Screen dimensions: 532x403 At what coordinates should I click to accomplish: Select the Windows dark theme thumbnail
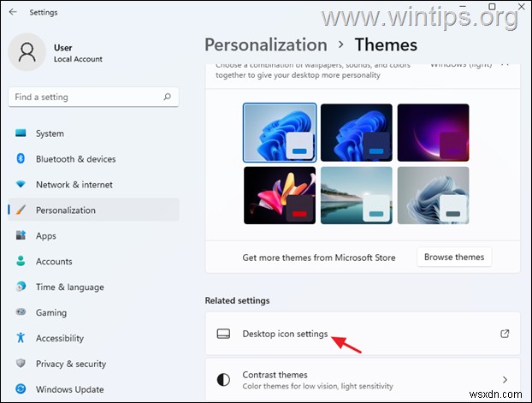(356, 133)
